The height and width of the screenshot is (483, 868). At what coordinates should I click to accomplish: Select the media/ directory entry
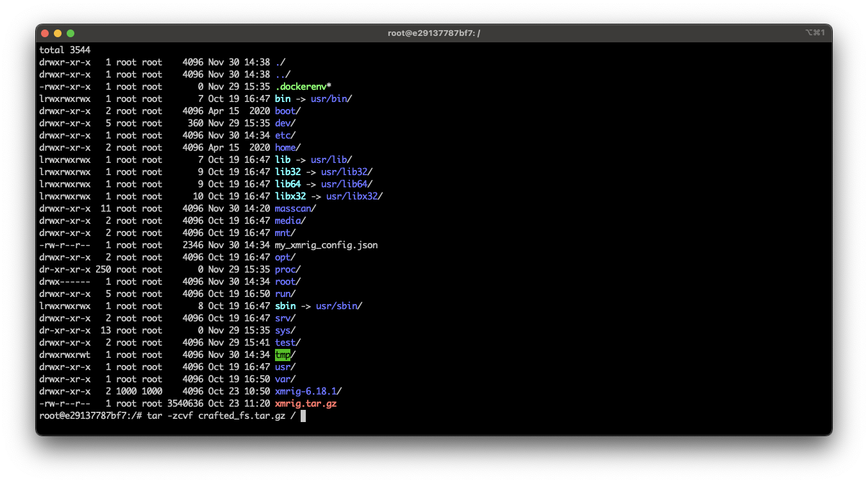tap(290, 221)
